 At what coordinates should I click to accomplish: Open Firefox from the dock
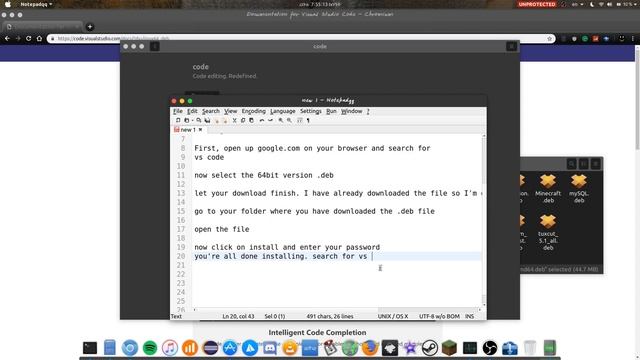coord(370,348)
